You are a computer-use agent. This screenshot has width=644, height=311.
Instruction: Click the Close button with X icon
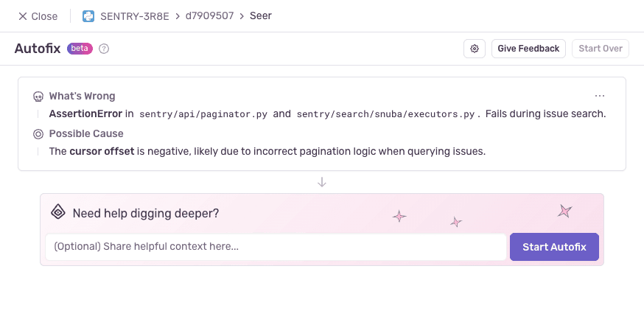[x=38, y=16]
